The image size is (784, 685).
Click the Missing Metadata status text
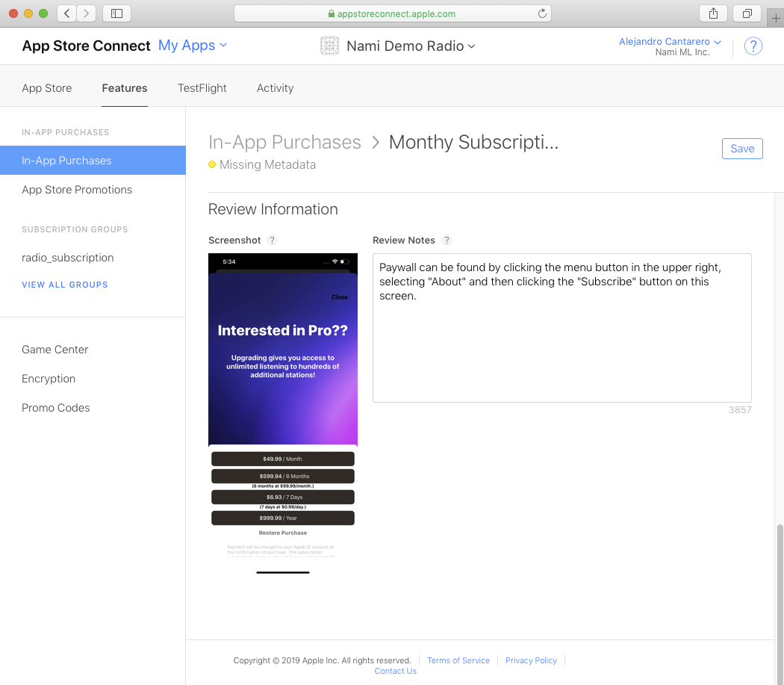click(x=267, y=164)
